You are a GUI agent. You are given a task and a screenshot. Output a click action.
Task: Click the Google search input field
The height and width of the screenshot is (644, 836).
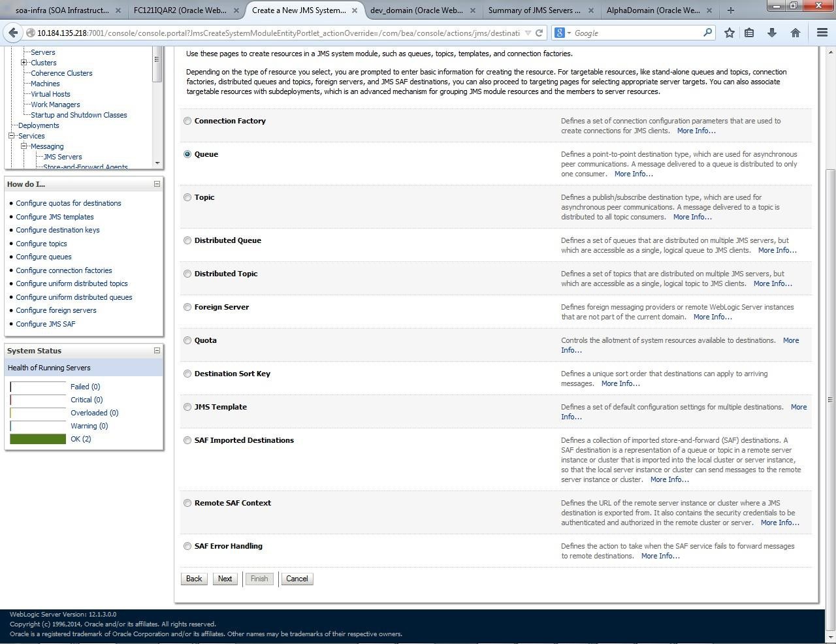point(637,33)
